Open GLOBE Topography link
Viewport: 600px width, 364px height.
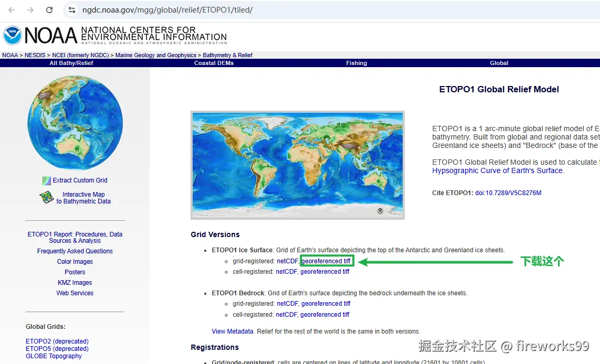coord(54,356)
